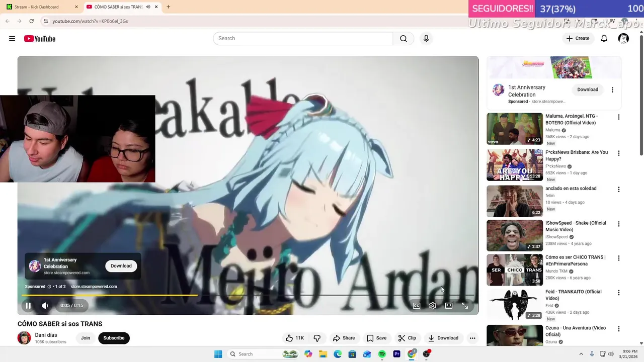This screenshot has width=644, height=362.
Task: Open 'anclado en esta soledad' video title
Action: (571, 189)
